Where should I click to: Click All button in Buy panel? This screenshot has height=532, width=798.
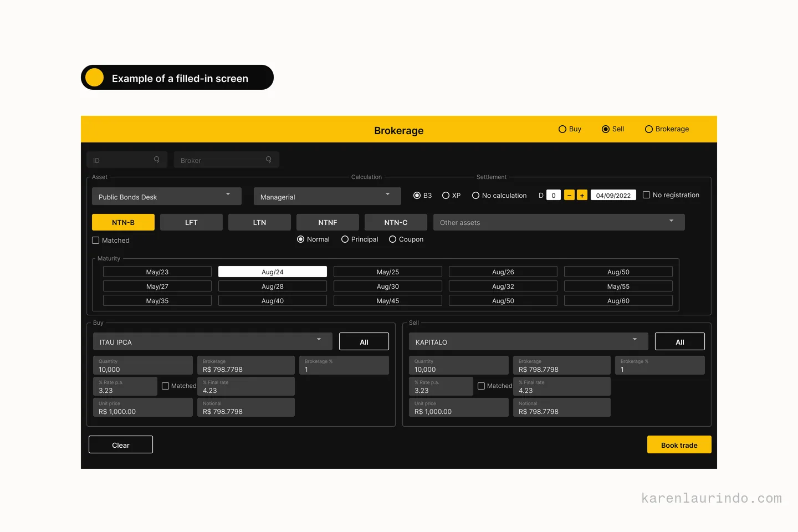pos(364,341)
